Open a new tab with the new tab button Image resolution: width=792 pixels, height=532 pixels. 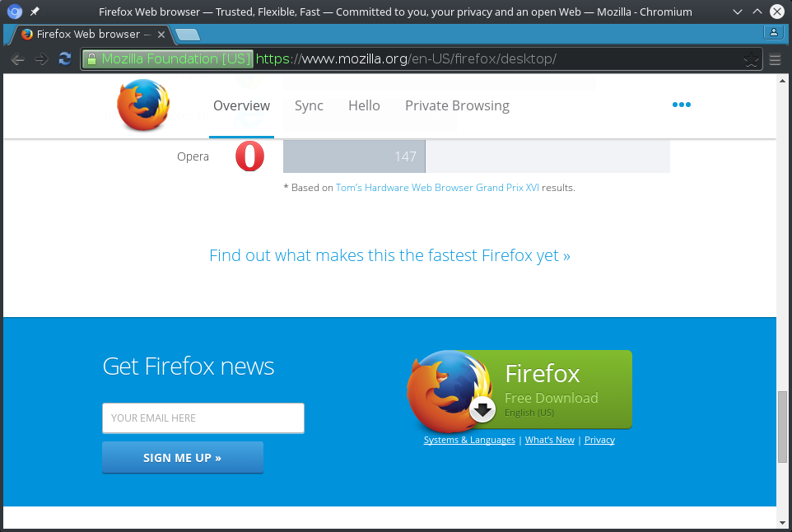188,35
